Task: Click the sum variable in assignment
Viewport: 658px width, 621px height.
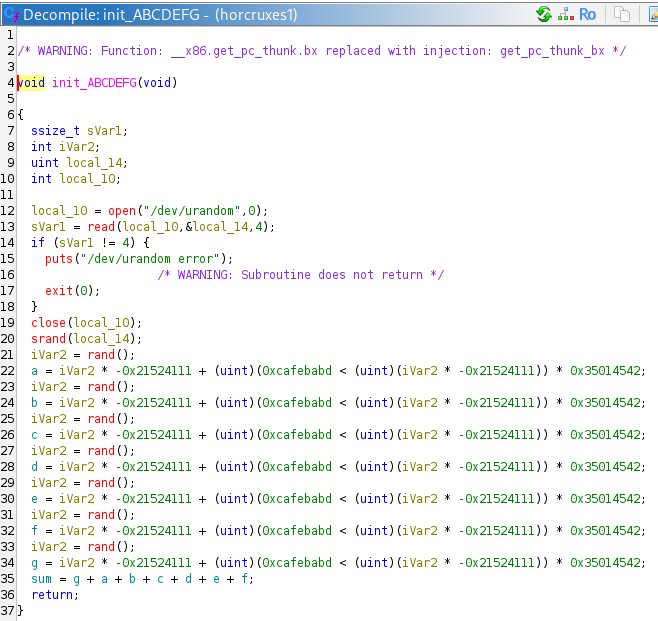Action: (x=42, y=578)
